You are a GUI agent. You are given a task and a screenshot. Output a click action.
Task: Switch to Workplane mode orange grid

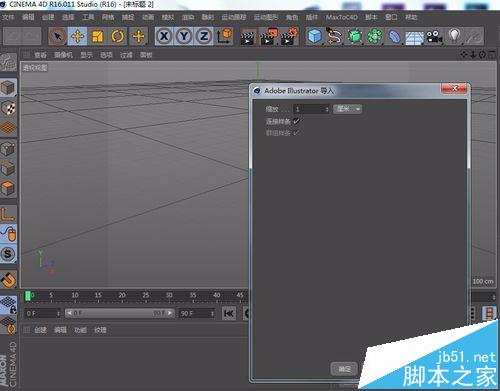coord(8,128)
